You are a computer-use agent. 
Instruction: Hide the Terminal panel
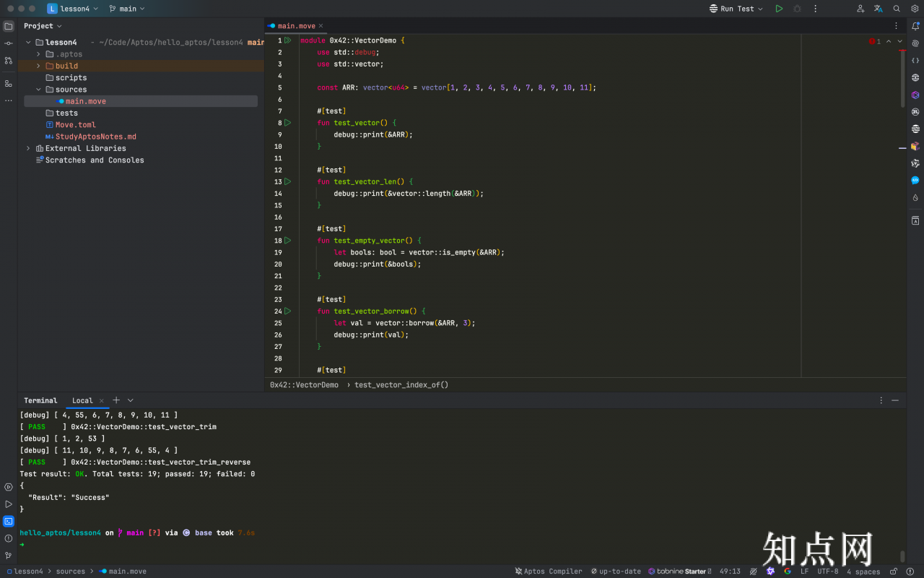[895, 400]
